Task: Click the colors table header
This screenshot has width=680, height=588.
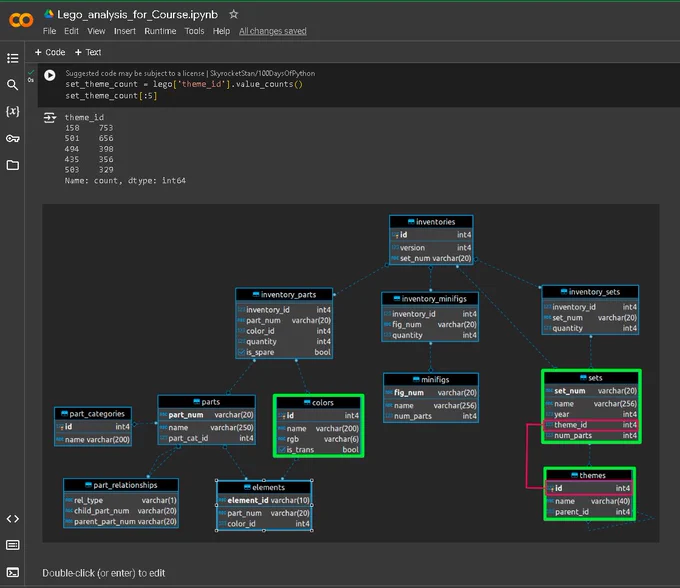Action: (318, 403)
